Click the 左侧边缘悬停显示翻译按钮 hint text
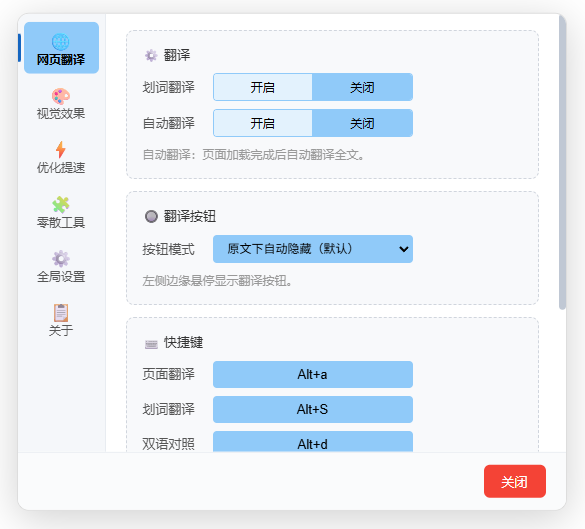 click(217, 281)
